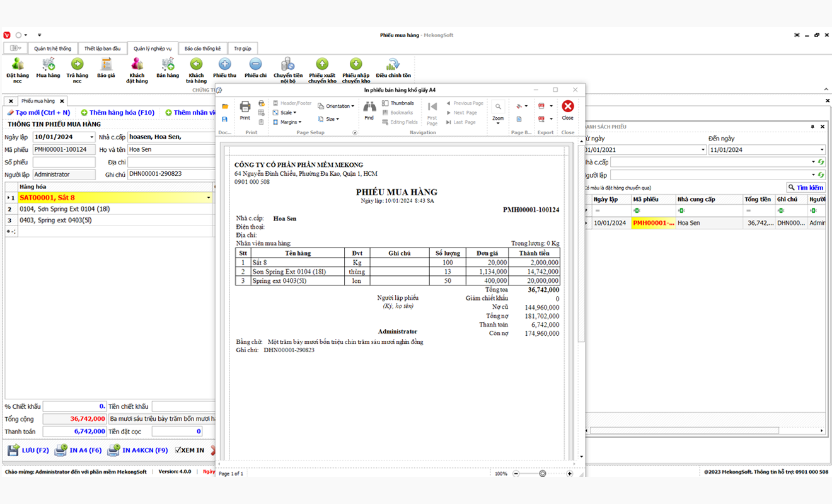Switch to the Báo cáo thống kê tab
Viewport: 832px width, 504px height.
202,49
